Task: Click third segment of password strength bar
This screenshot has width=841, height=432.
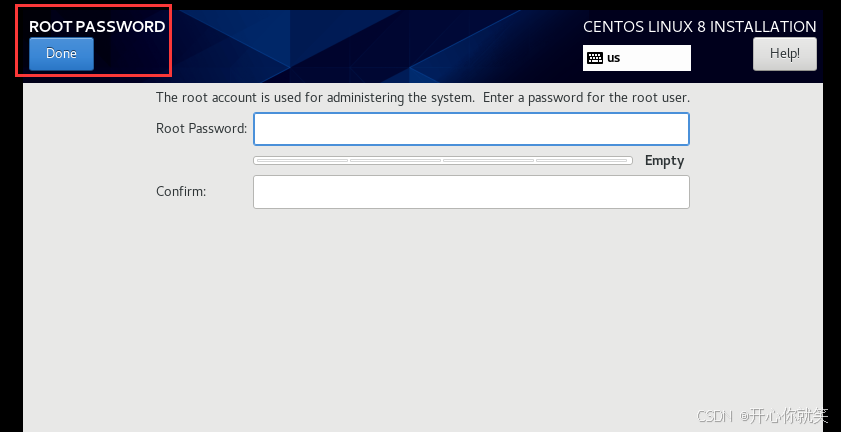Action: tap(489, 160)
